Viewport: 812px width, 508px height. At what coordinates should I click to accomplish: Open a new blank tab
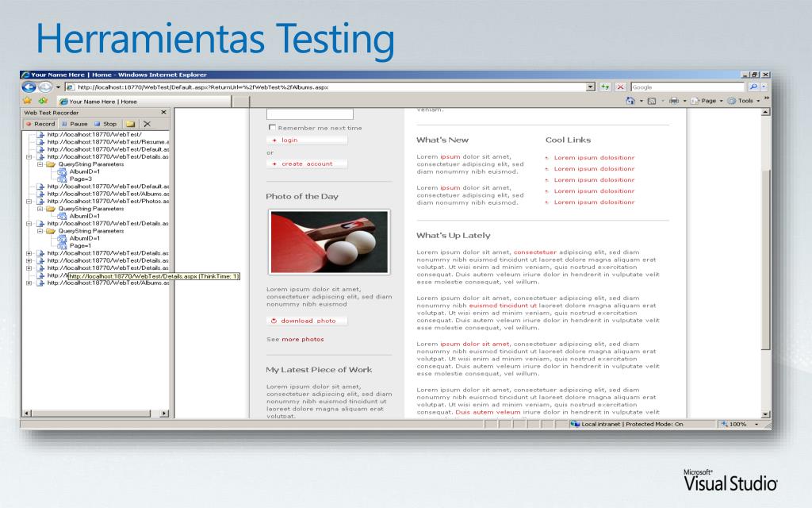[241, 102]
